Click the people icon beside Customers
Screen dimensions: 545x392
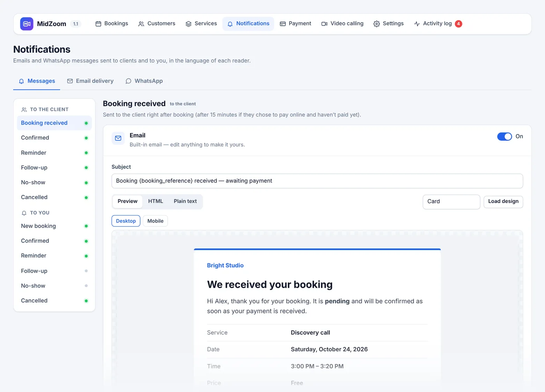point(141,24)
